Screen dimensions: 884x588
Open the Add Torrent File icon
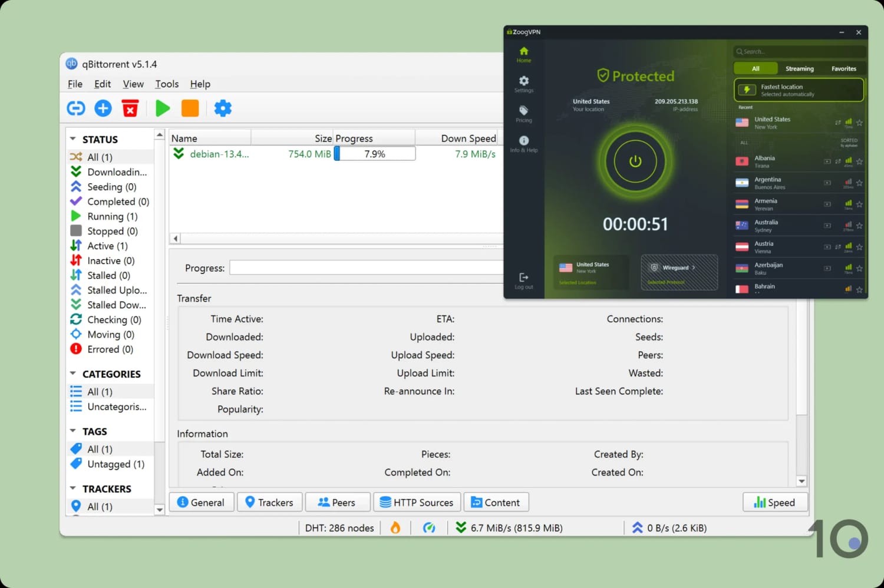point(103,108)
